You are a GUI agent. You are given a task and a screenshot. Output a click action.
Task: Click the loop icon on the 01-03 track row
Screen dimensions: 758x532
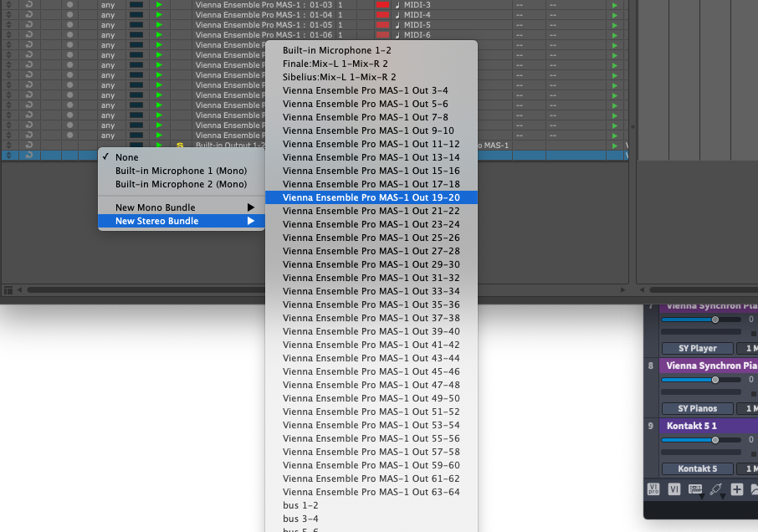click(29, 5)
